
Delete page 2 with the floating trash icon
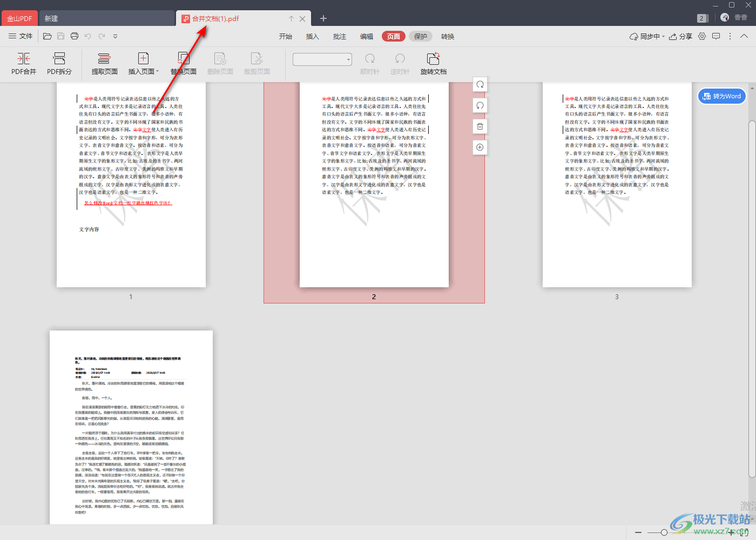[x=480, y=126]
